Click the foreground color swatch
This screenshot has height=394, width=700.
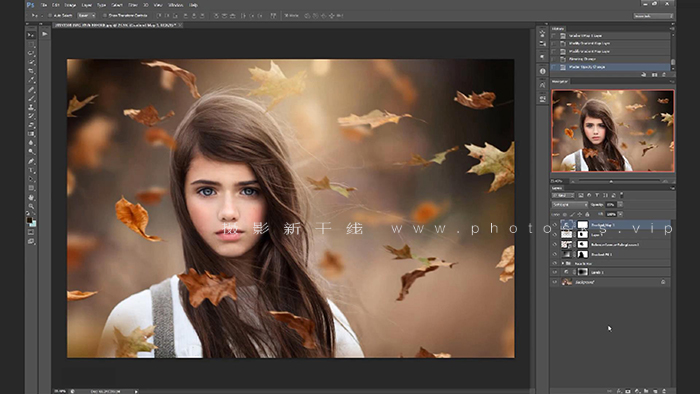29,220
